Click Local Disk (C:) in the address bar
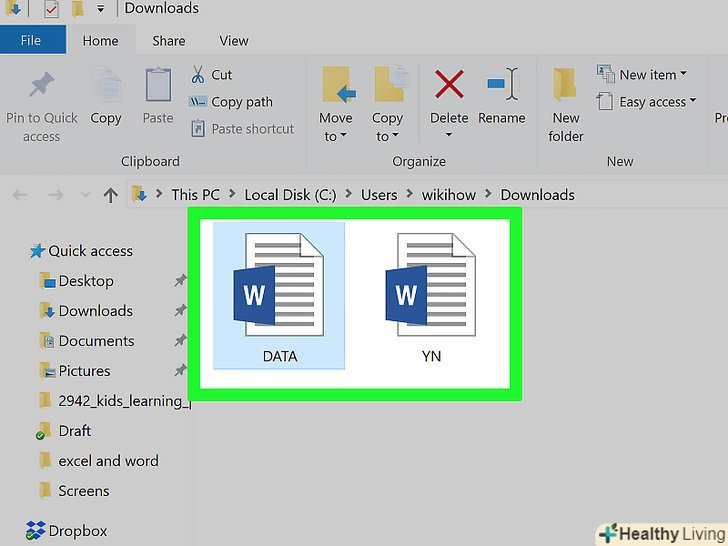Viewport: 728px width, 546px height. [x=290, y=195]
